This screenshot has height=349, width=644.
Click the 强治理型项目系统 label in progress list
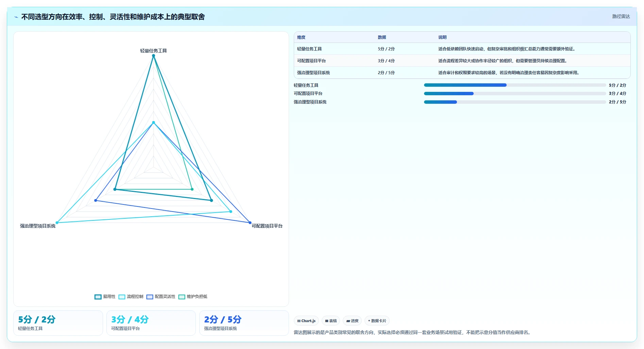[310, 102]
